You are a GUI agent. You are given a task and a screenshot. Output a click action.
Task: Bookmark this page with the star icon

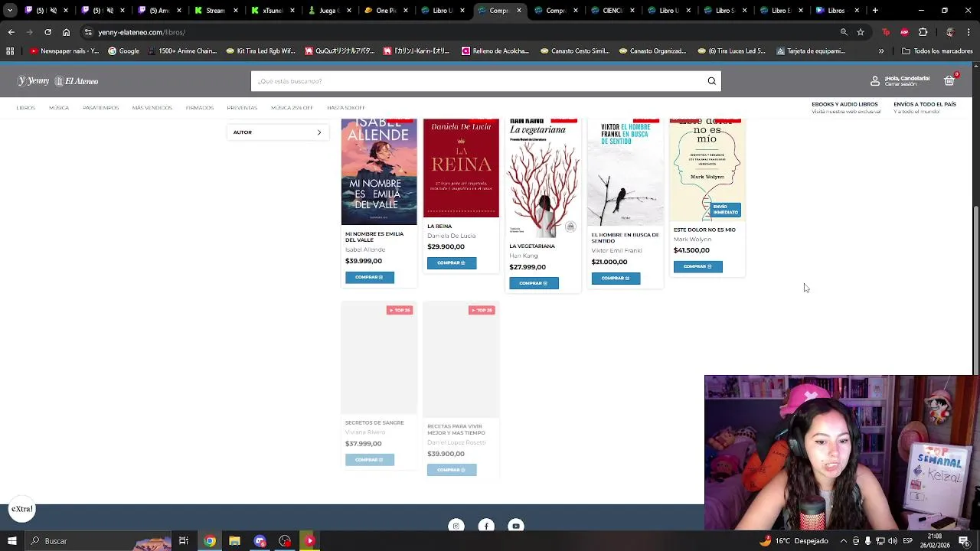click(861, 32)
